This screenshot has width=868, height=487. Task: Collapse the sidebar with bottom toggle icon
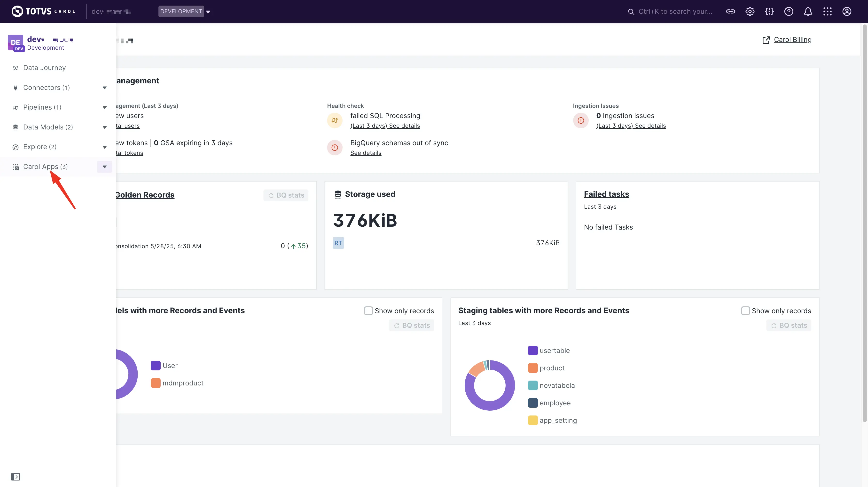point(16,477)
